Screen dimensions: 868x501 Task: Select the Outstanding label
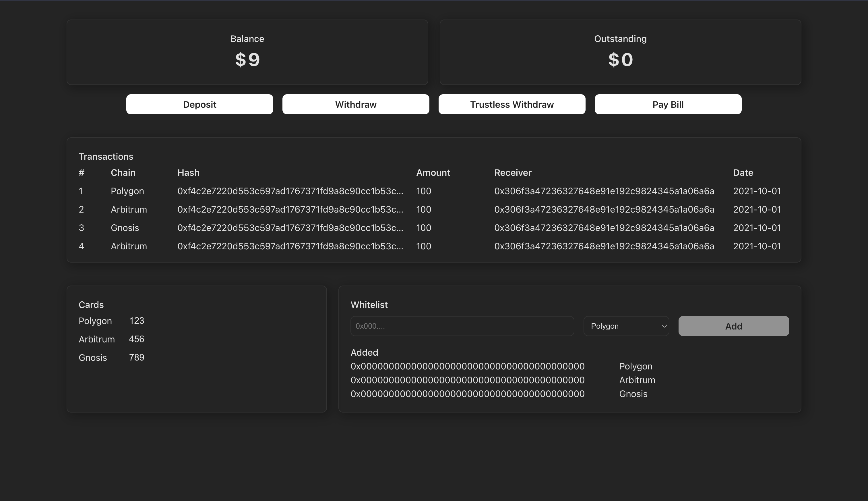point(621,38)
